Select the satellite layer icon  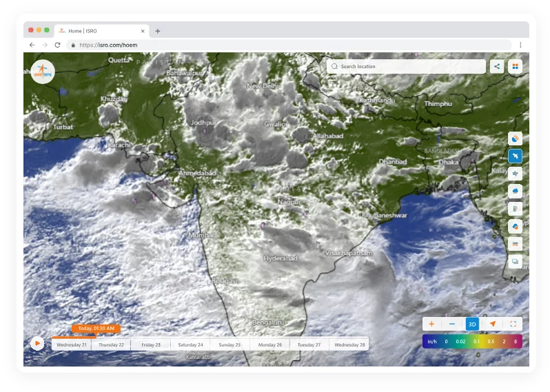click(515, 156)
